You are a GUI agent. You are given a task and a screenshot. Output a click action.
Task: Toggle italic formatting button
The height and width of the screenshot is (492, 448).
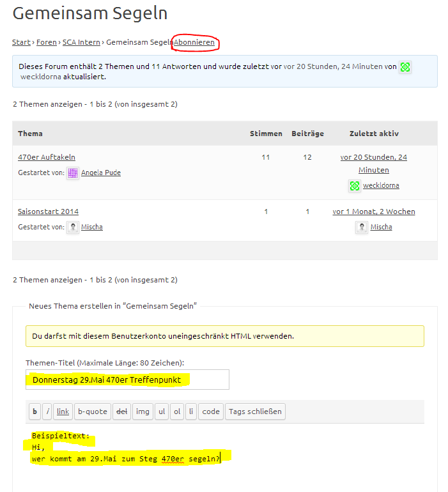click(x=47, y=411)
